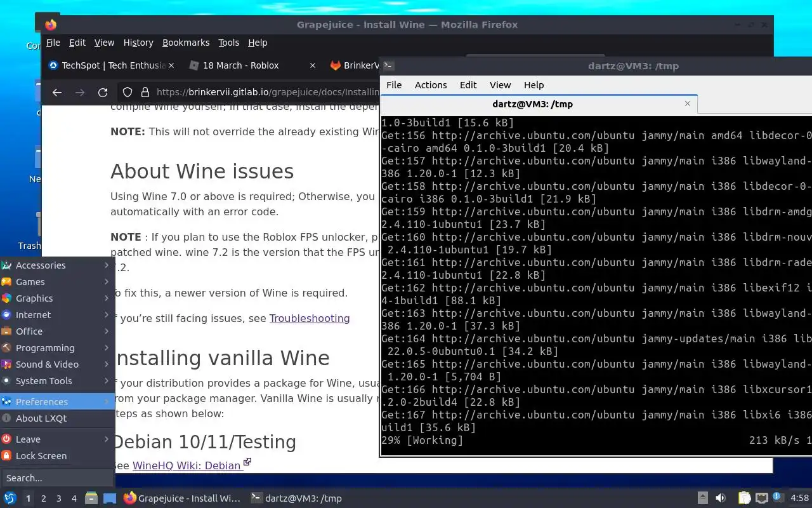Click the menu Search field
Viewport: 812px width, 508px height.
pos(57,478)
